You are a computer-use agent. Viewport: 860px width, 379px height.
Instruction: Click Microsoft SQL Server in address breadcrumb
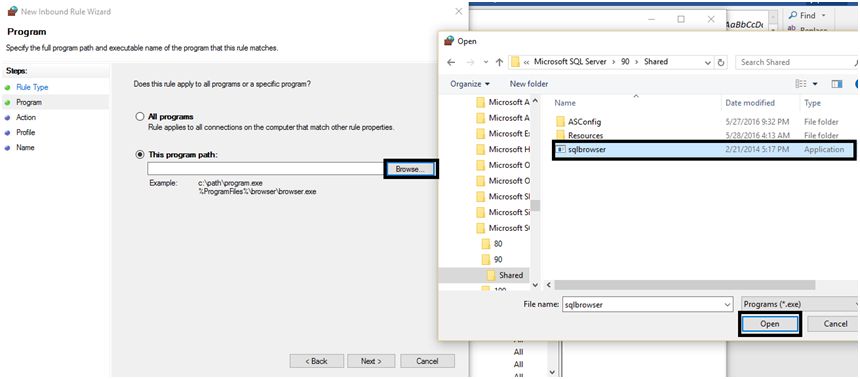pyautogui.click(x=570, y=62)
